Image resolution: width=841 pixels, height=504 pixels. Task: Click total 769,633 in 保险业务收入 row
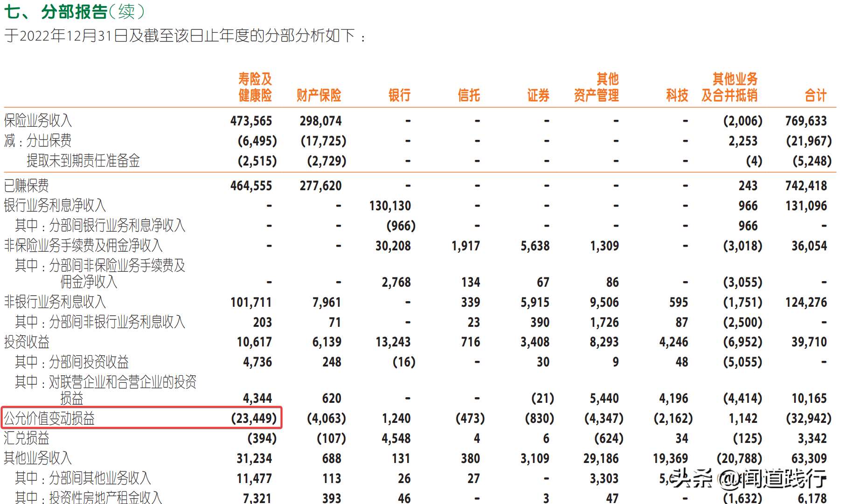[x=806, y=121]
